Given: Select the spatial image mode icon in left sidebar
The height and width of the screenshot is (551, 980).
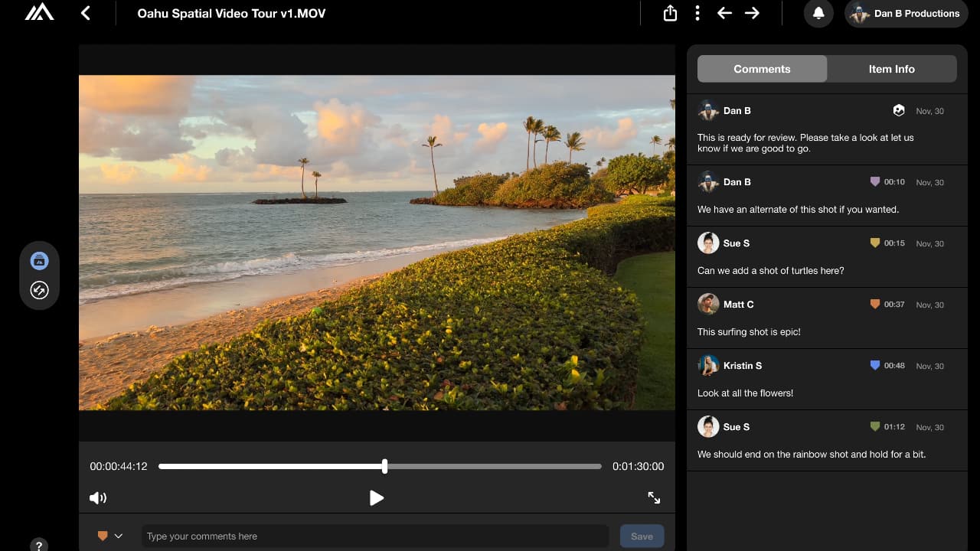Looking at the screenshot, I should click(x=40, y=261).
